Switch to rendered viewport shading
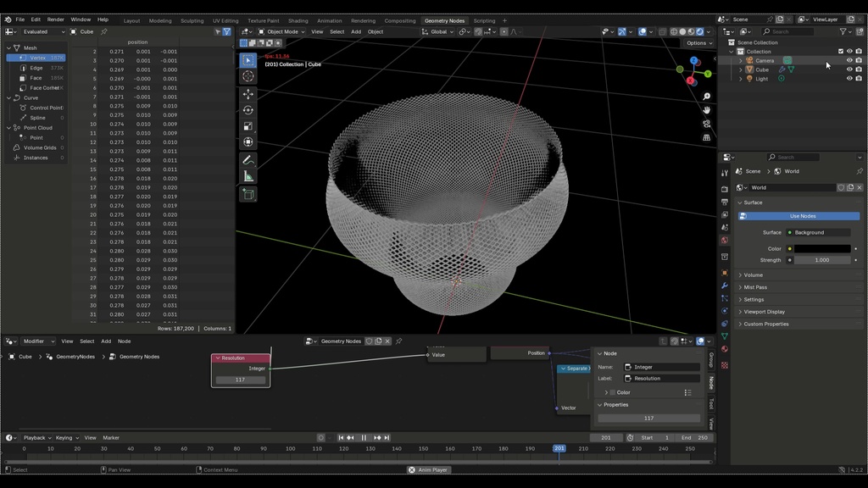This screenshot has height=488, width=868. point(699,32)
